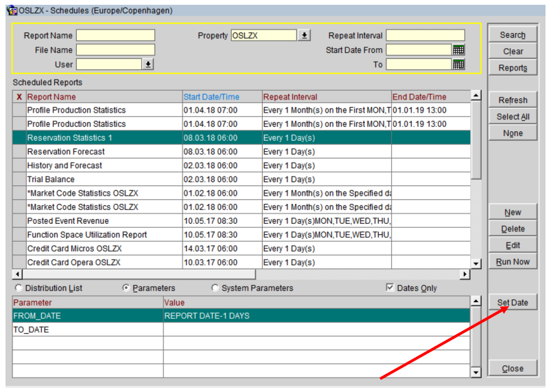Open the Reports button
This screenshot has width=551, height=392.
[513, 68]
